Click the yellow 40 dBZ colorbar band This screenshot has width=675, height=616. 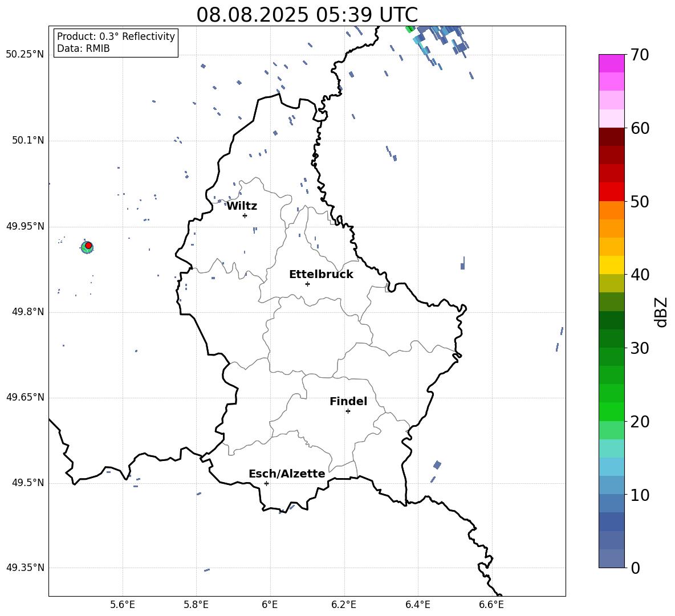pyautogui.click(x=612, y=265)
